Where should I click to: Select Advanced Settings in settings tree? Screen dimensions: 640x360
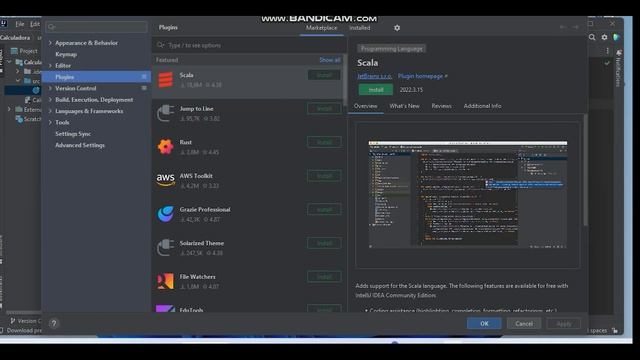pyautogui.click(x=80, y=145)
